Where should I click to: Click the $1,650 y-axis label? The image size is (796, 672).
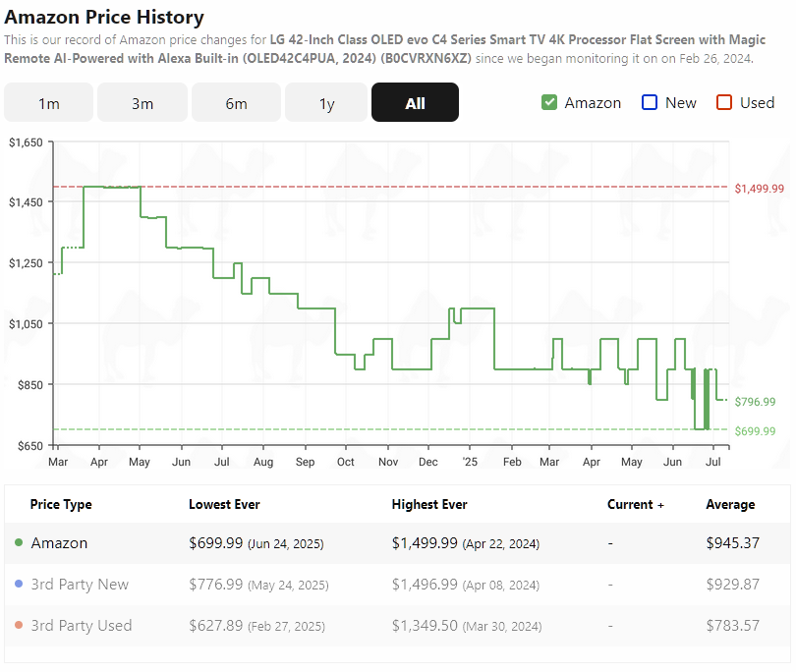[26, 142]
